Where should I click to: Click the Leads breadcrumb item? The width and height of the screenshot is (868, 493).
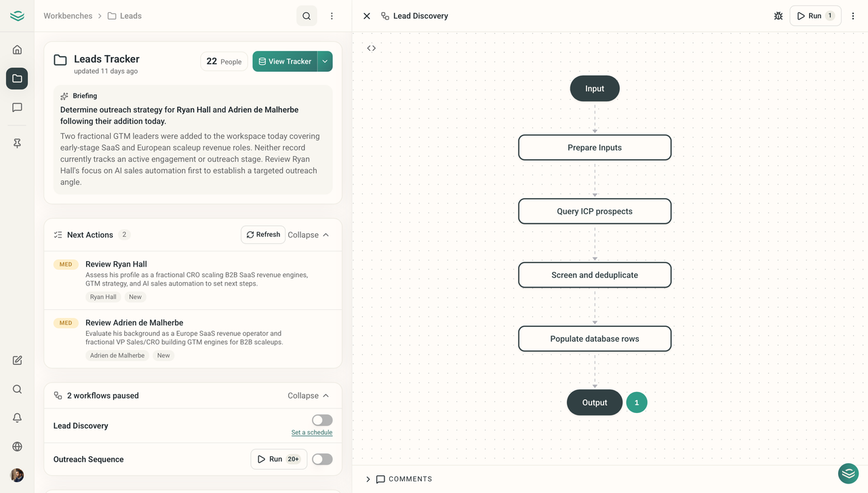click(125, 16)
